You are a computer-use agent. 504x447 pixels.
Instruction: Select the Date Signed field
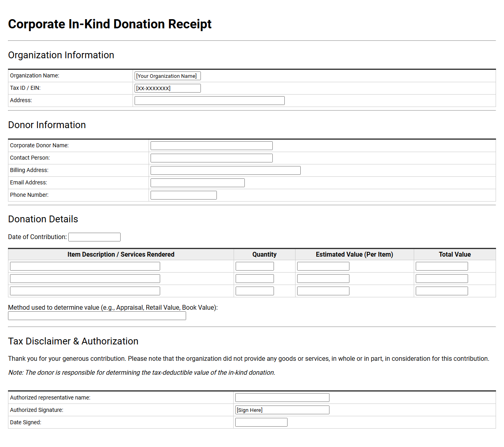point(261,422)
